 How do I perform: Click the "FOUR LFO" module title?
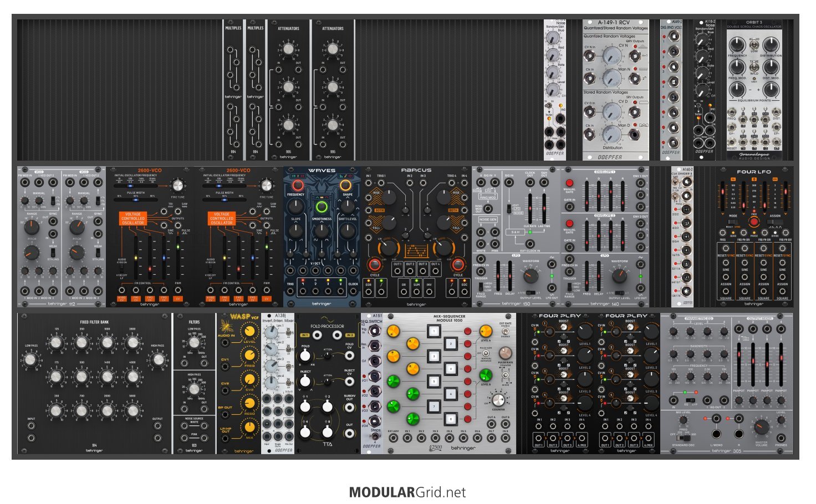pyautogui.click(x=754, y=172)
